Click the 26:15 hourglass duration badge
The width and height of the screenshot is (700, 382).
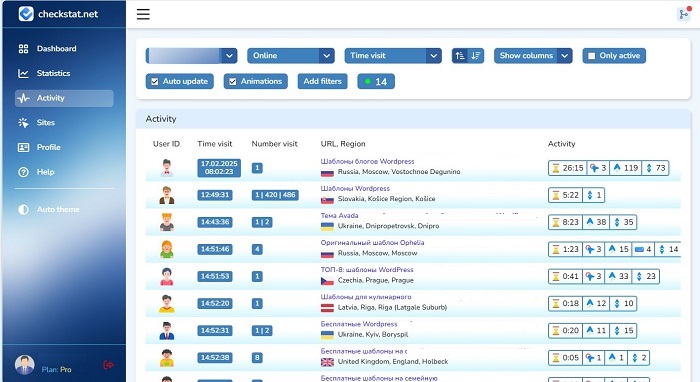click(567, 168)
